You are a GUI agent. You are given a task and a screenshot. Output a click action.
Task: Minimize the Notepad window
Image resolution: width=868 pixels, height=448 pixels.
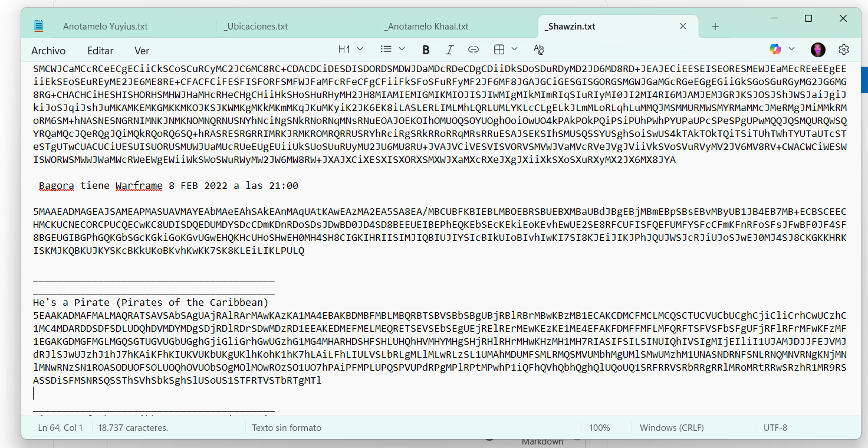(773, 19)
